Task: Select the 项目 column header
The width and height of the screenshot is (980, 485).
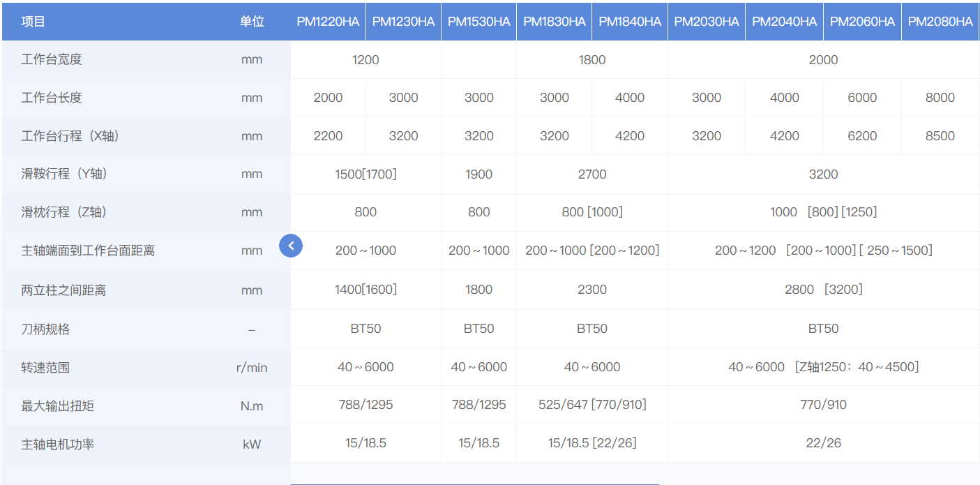Action: [33, 22]
